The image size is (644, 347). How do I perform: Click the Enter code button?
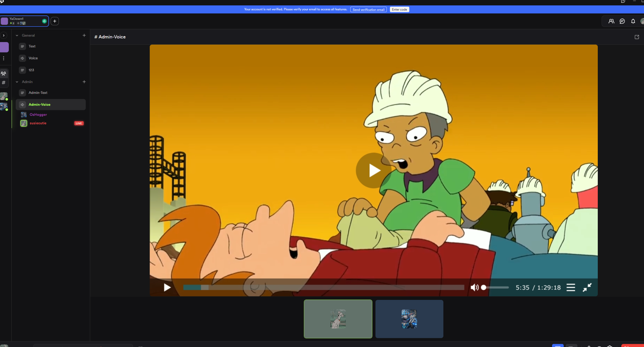click(x=399, y=9)
